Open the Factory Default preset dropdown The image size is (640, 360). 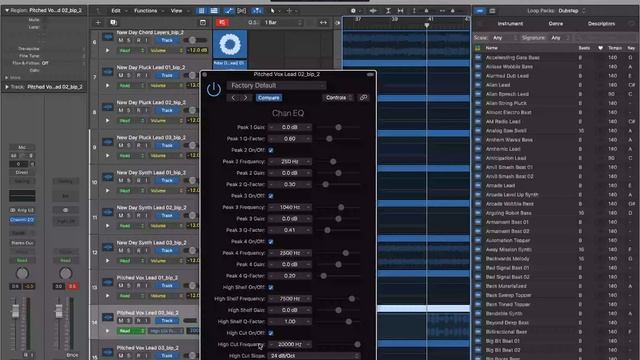(276, 85)
